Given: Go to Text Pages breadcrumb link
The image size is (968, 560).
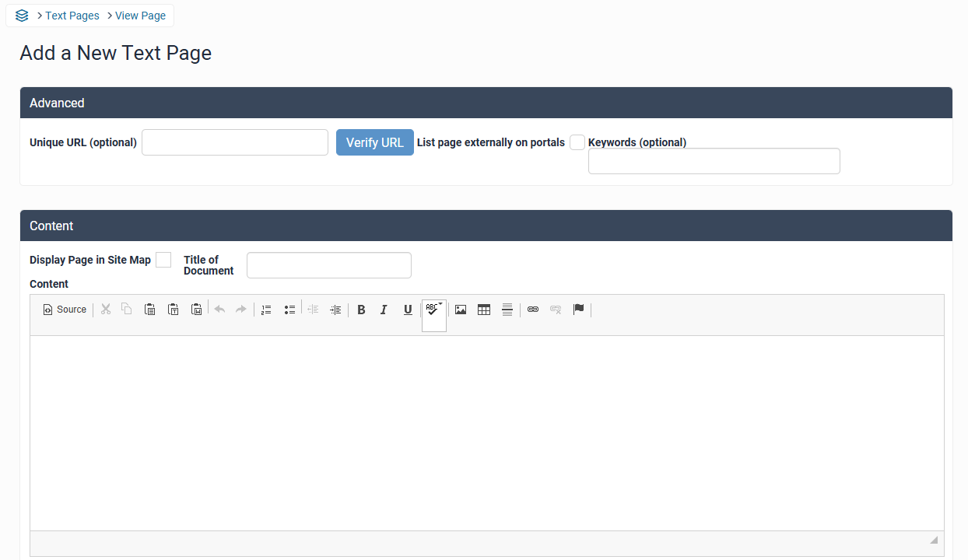Looking at the screenshot, I should pyautogui.click(x=72, y=16).
